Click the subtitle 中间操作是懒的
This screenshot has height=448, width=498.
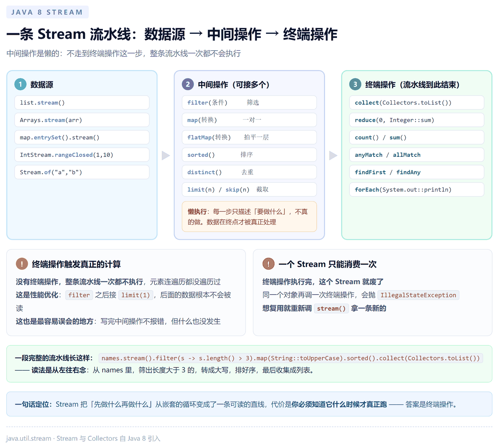tap(124, 53)
